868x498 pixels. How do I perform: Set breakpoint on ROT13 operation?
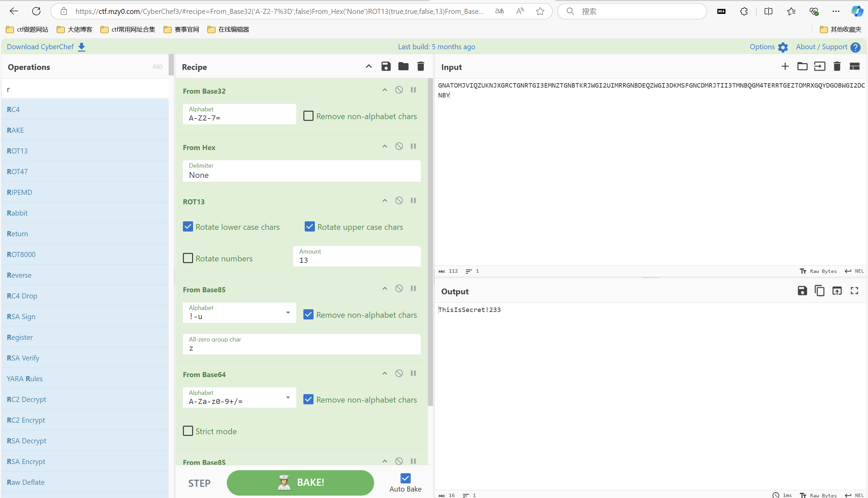[x=413, y=200]
